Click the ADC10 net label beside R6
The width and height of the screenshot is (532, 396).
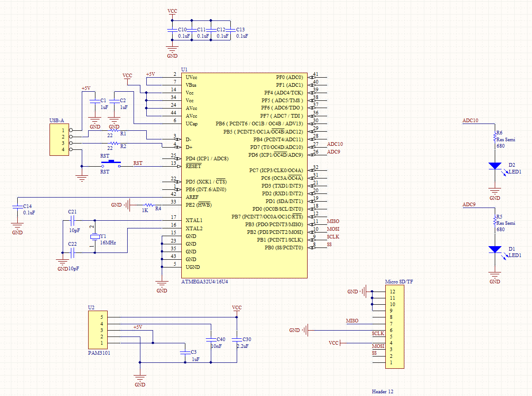469,121
